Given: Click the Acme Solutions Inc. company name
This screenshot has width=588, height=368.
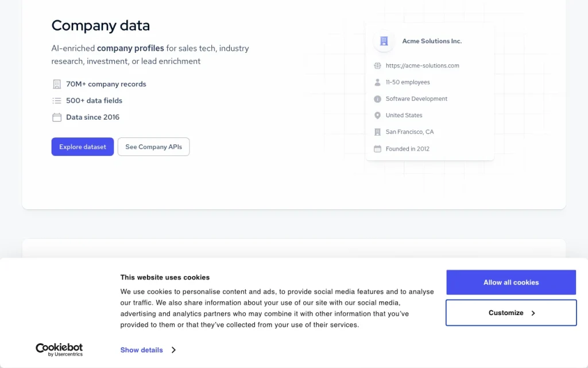Looking at the screenshot, I should tap(432, 41).
